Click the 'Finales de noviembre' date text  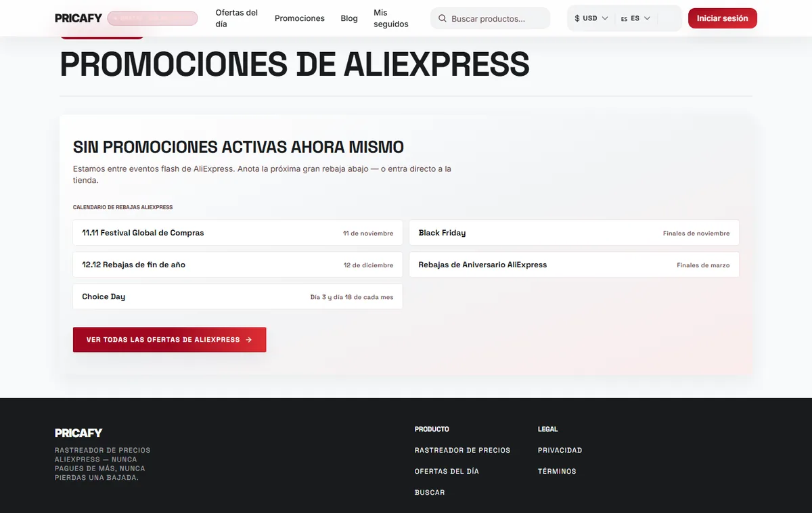(696, 233)
